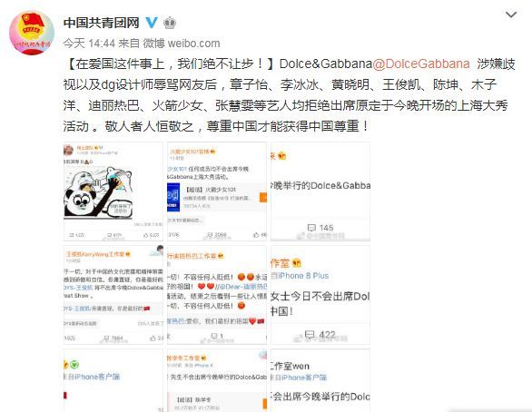Click the 今天 14:44 post timestamp

click(89, 44)
